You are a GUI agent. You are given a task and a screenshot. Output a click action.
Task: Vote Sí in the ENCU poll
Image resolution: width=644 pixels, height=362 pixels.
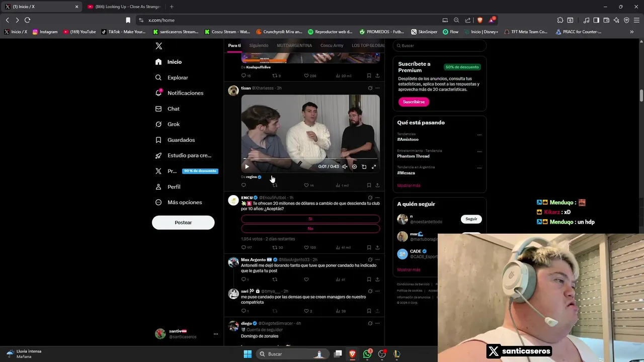point(310,219)
